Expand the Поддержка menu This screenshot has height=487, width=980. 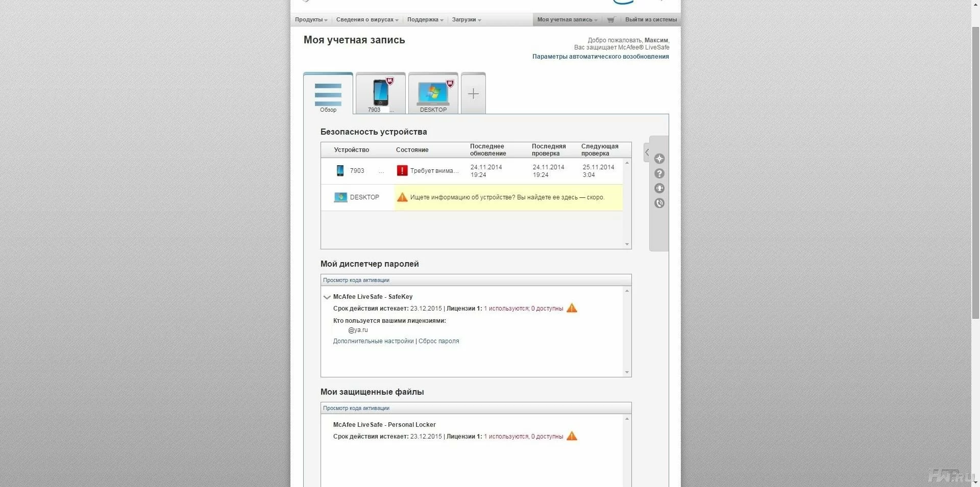pyautogui.click(x=425, y=20)
